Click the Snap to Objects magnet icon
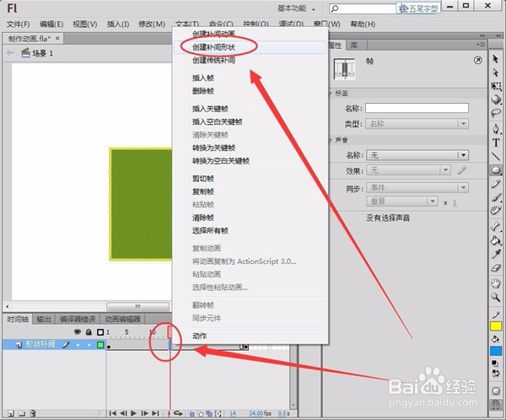The width and height of the screenshot is (506, 420). coord(496,404)
